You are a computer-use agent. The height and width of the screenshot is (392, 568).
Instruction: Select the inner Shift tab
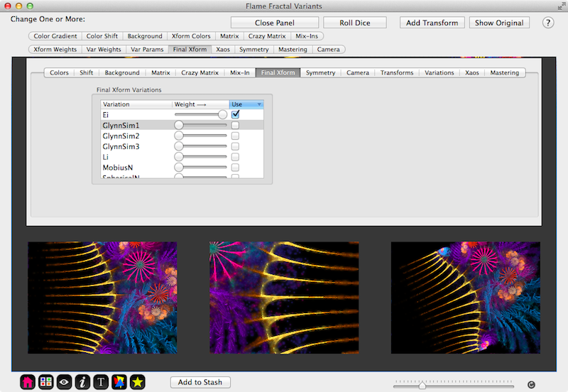pyautogui.click(x=86, y=72)
